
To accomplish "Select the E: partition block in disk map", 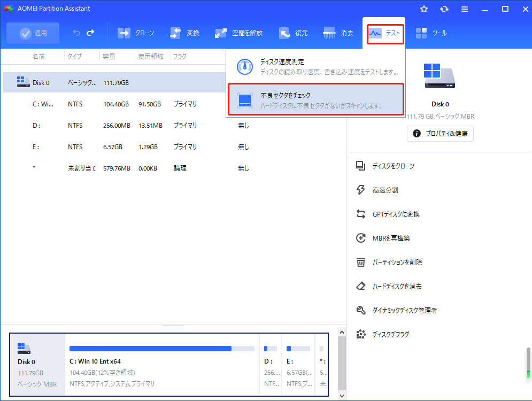I will pyautogui.click(x=298, y=365).
